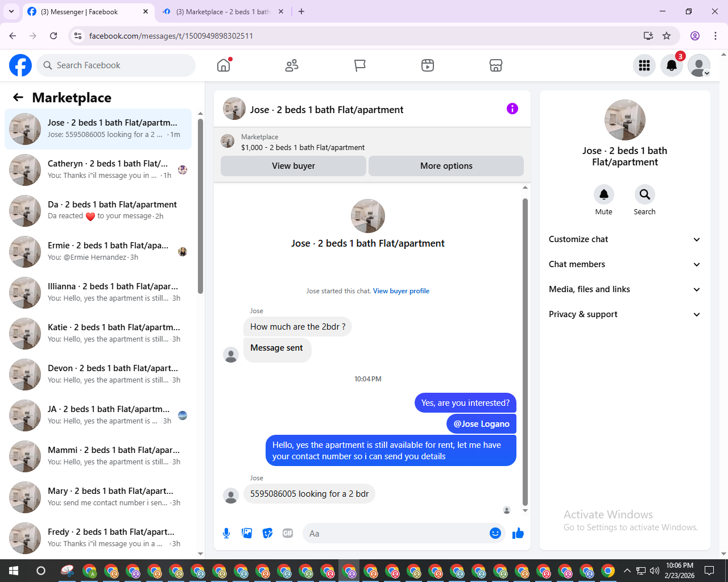This screenshot has height=582, width=728.
Task: Open the notifications bell icon
Action: [672, 65]
